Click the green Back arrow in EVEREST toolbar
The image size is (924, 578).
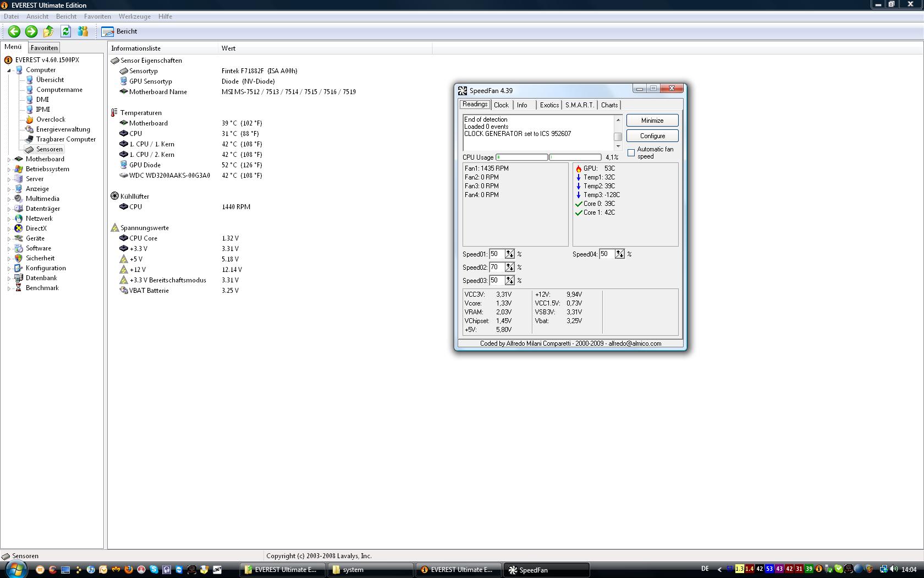click(x=14, y=31)
